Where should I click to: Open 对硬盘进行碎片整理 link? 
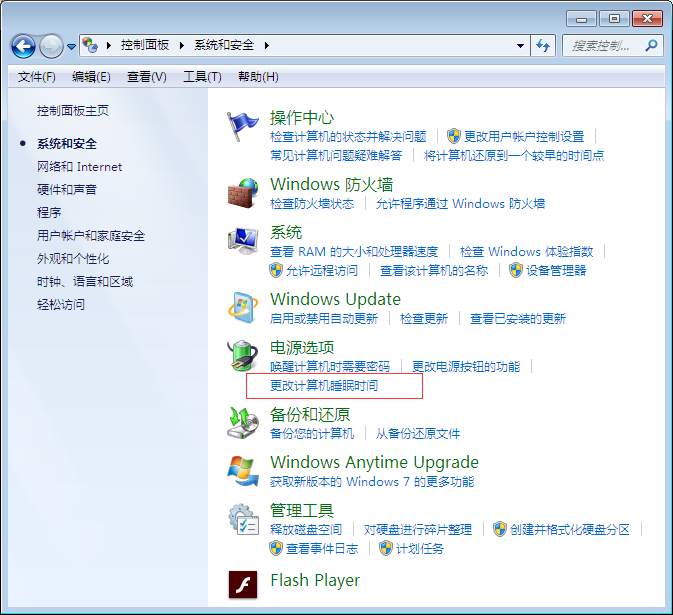pos(418,529)
